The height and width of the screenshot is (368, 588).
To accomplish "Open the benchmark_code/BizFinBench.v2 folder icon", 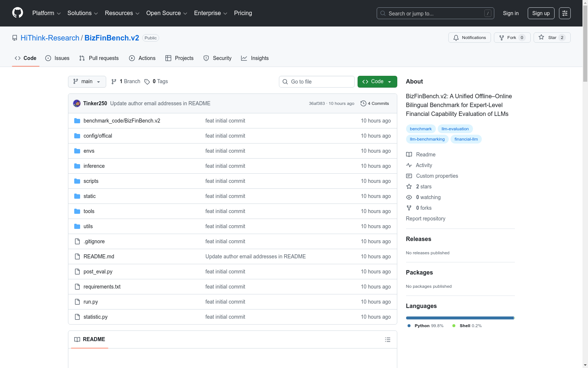I will coord(77,121).
